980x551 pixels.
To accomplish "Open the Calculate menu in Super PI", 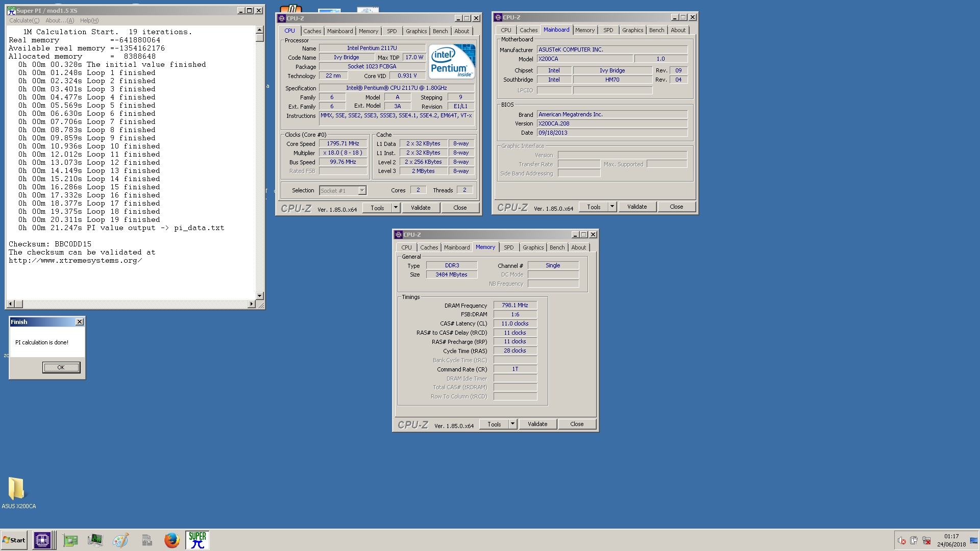I will (x=24, y=20).
